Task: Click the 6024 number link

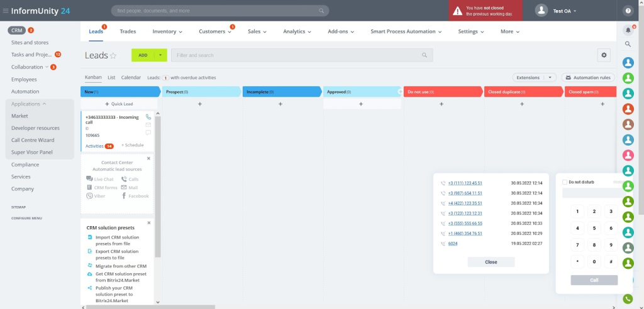Action: [453, 243]
